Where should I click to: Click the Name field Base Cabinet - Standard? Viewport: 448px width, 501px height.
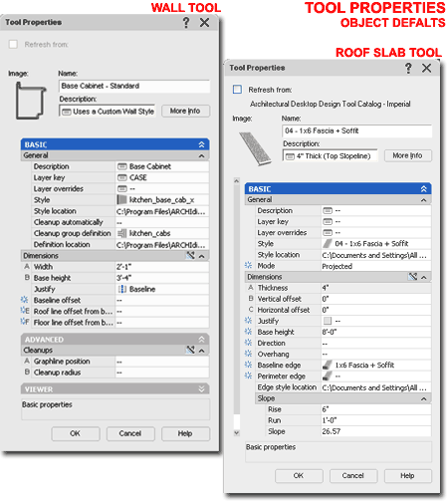(134, 86)
